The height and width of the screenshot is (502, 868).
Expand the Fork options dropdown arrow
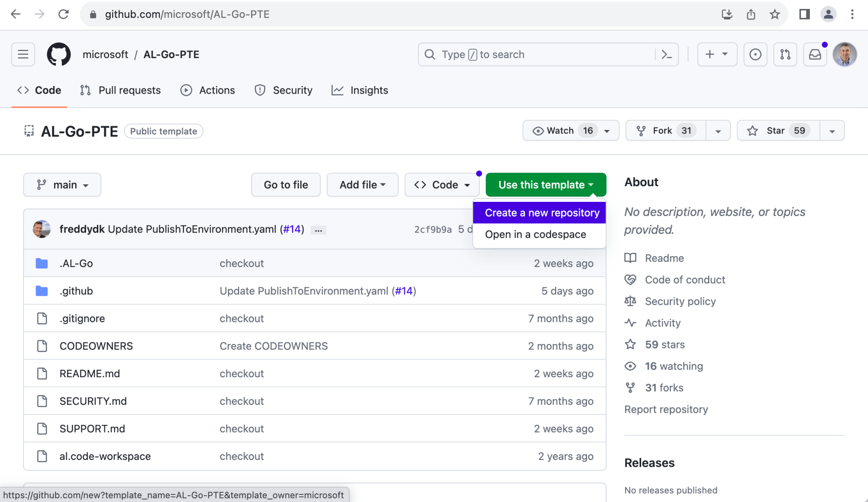tap(718, 131)
